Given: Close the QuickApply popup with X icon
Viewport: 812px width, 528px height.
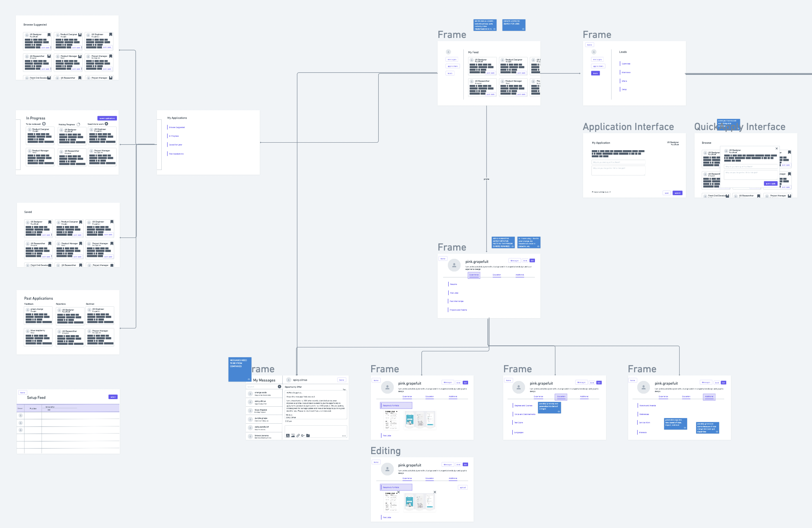Looking at the screenshot, I should point(776,149).
